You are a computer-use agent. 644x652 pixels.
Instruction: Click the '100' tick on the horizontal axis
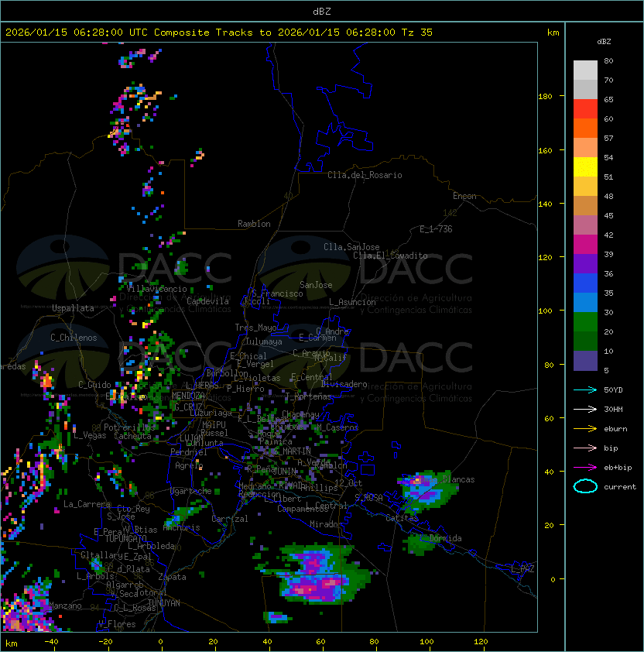click(x=427, y=642)
